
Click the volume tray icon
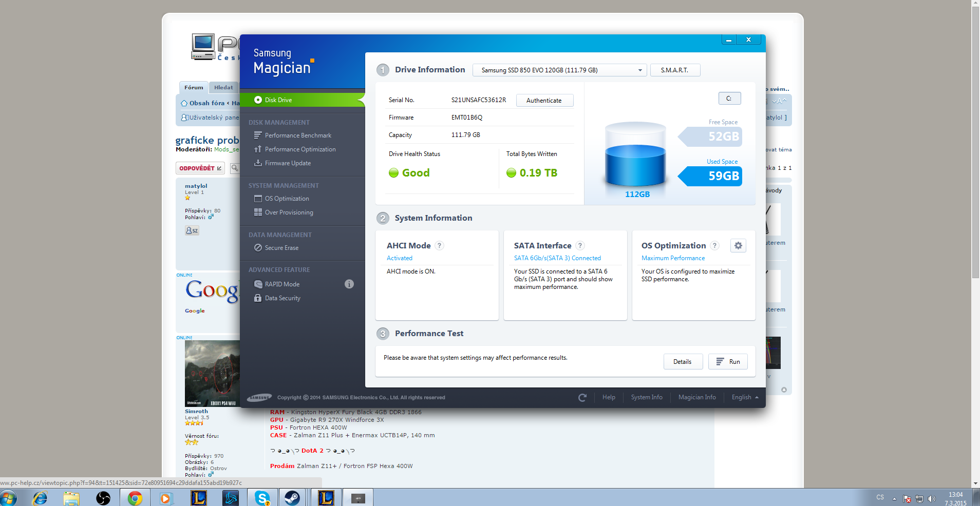(932, 499)
